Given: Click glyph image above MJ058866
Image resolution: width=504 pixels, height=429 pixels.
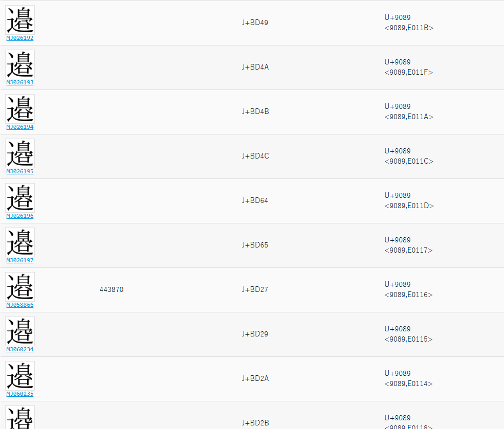Looking at the screenshot, I should 20,287.
